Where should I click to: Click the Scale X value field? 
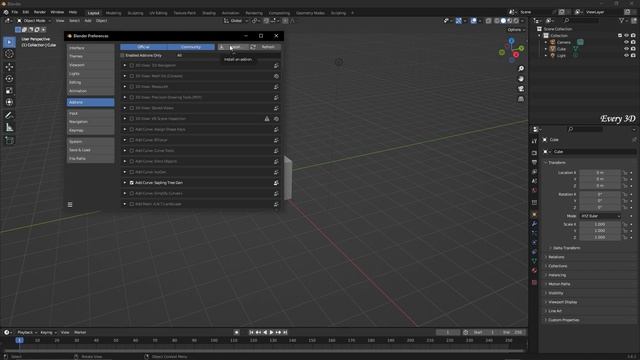600,224
